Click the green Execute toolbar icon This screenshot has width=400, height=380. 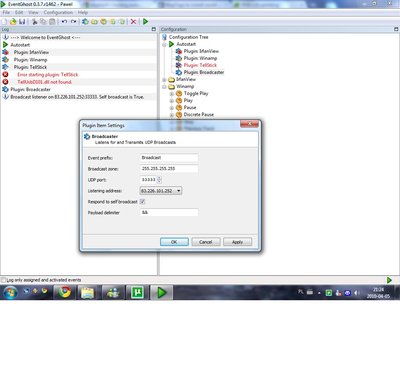point(145,22)
